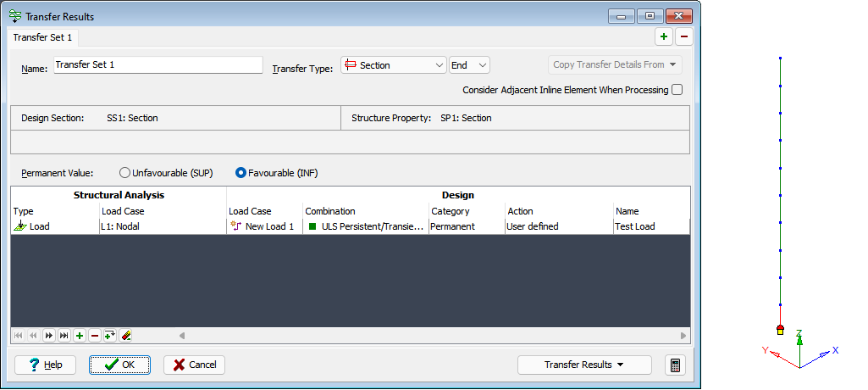
Task: Add a new row with green plus
Action: tap(80, 336)
